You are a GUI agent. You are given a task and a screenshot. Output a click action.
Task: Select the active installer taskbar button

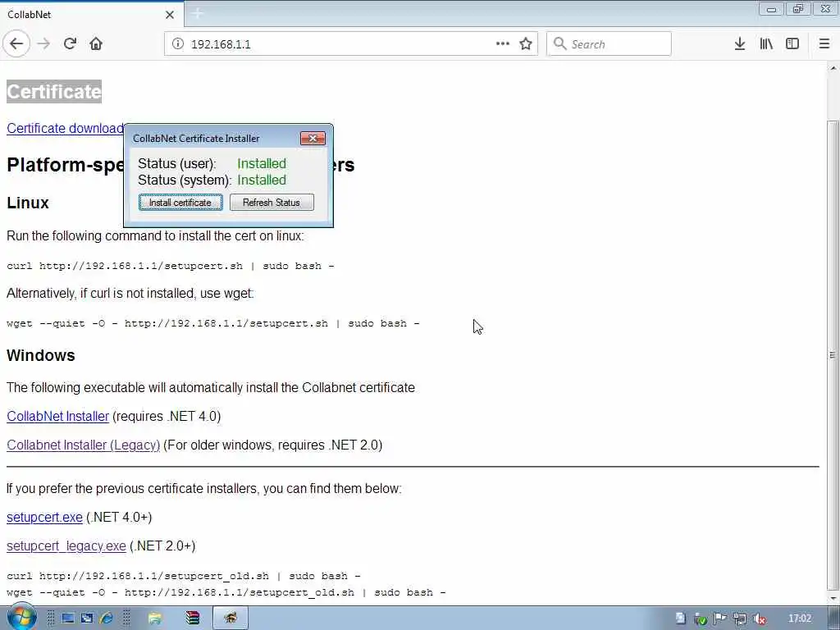point(231,619)
